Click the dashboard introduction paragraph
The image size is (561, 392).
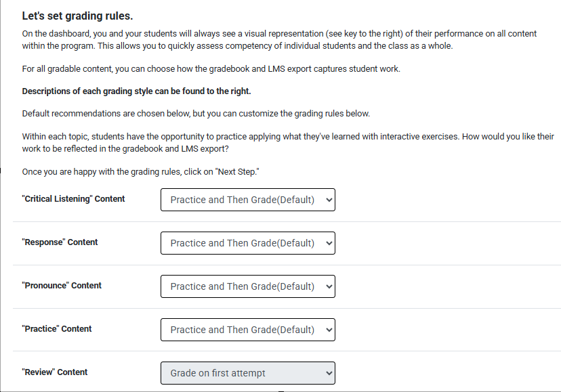click(x=278, y=39)
